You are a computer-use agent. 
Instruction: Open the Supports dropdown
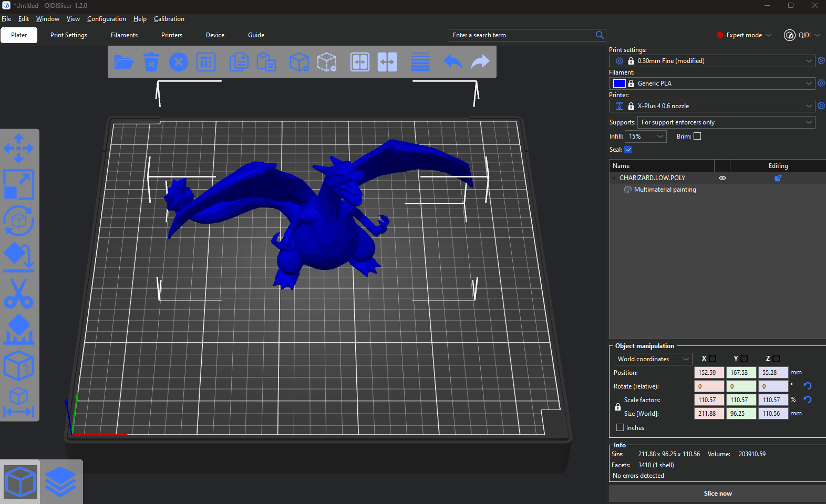point(726,122)
